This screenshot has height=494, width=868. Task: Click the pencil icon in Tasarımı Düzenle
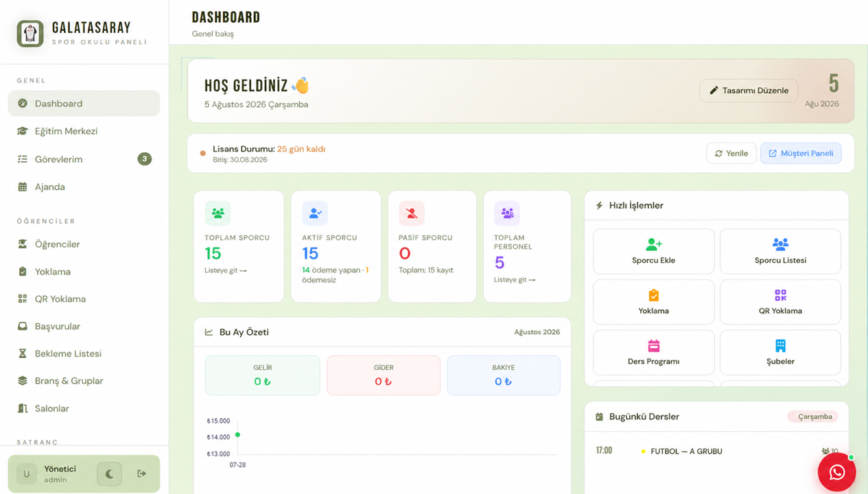coord(714,91)
